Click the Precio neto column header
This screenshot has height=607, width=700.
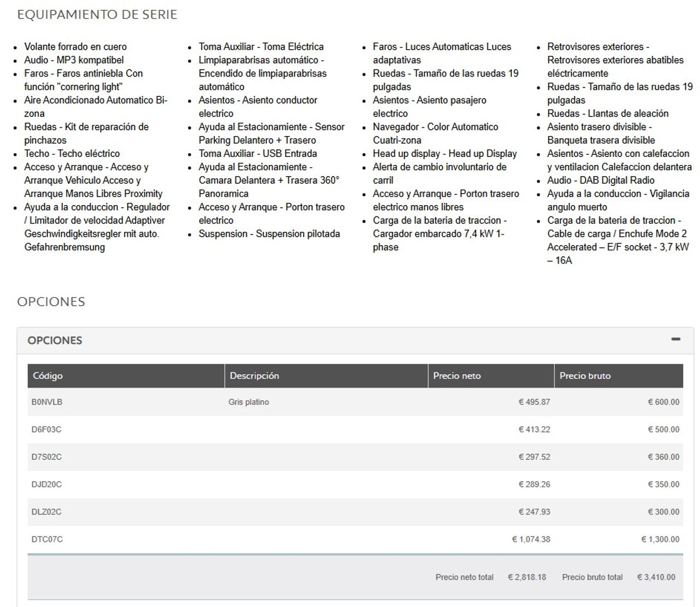pos(457,376)
